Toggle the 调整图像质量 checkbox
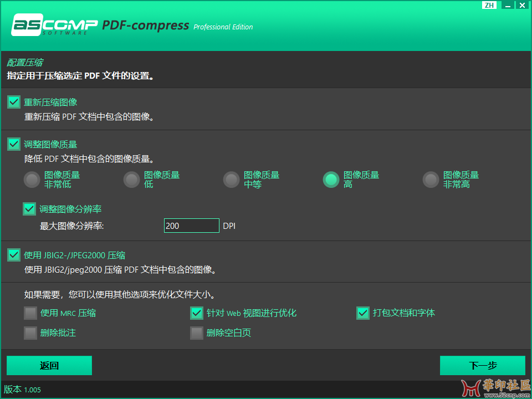 click(14, 144)
